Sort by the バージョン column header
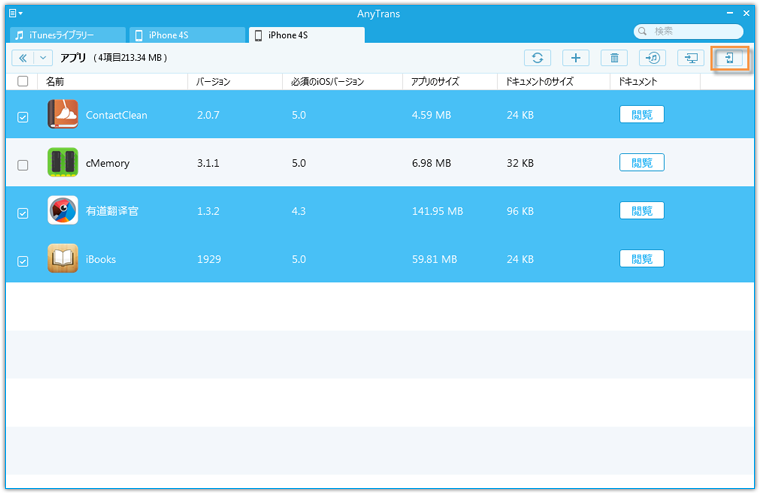 [235, 81]
